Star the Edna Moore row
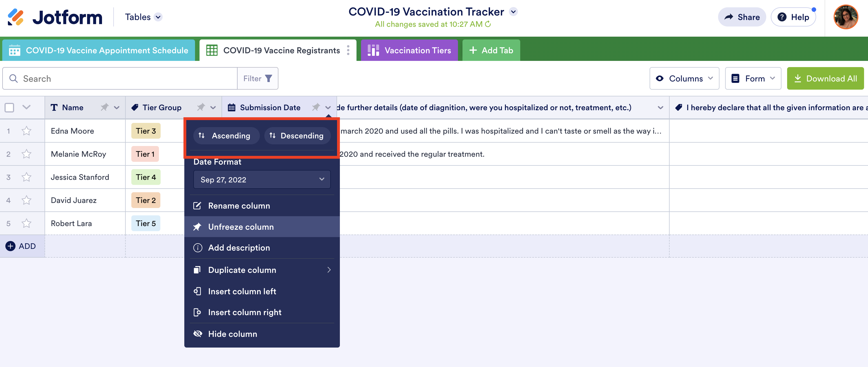The height and width of the screenshot is (367, 868). click(x=26, y=131)
